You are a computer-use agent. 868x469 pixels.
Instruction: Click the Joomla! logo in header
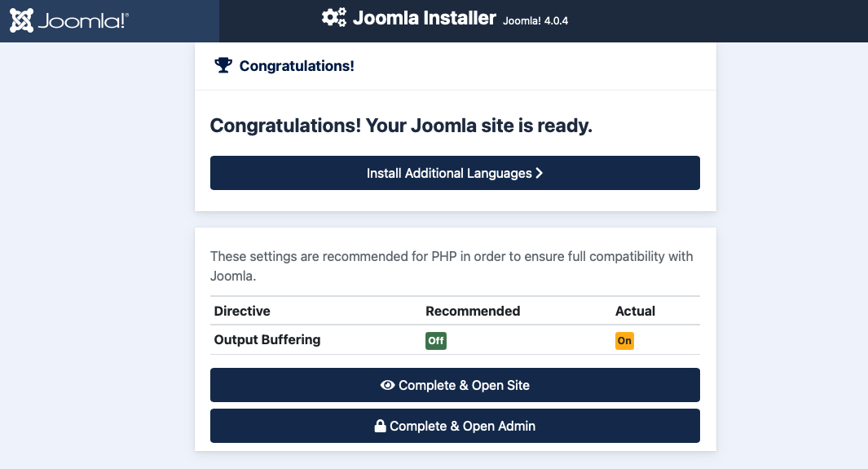(69, 20)
